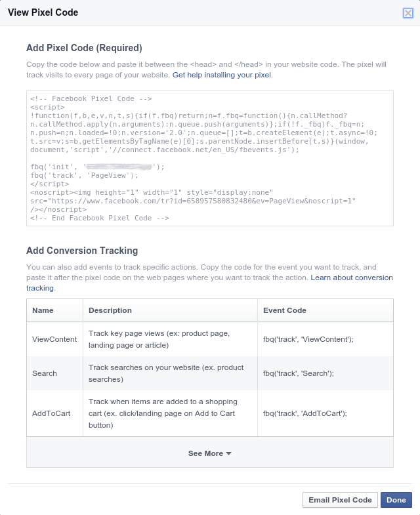
Task: Select the Search event code text
Action: coord(299,373)
